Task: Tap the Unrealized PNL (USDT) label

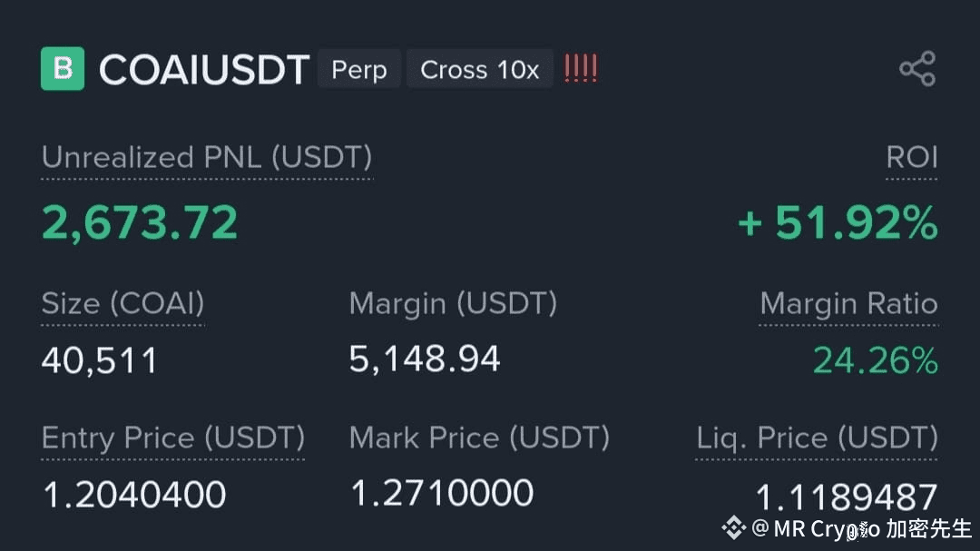Action: [x=207, y=157]
